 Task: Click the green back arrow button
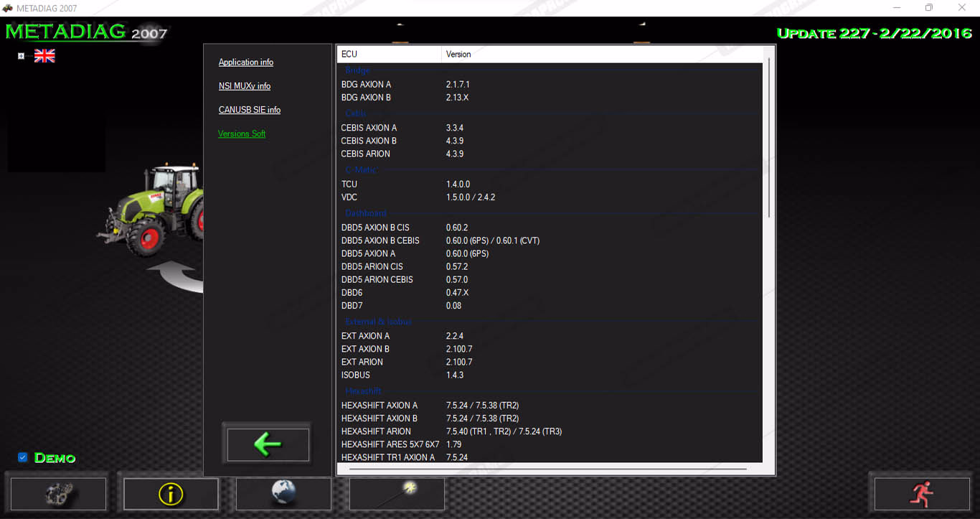point(268,444)
